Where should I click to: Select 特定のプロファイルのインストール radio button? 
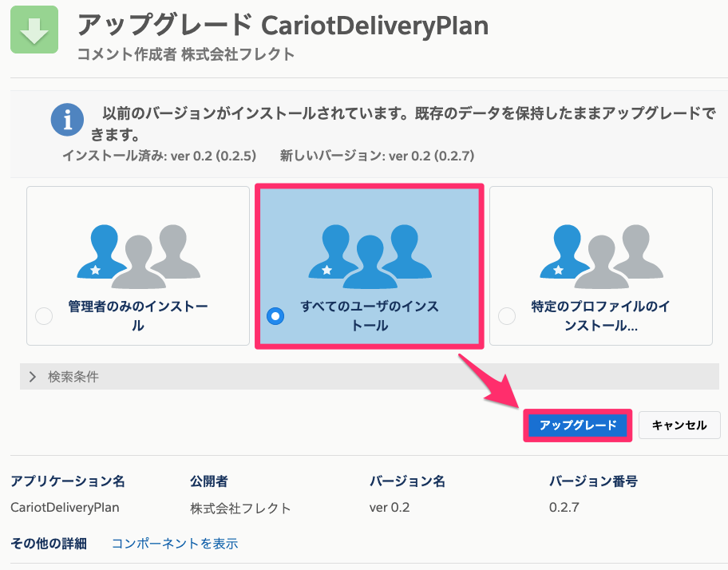point(507,316)
